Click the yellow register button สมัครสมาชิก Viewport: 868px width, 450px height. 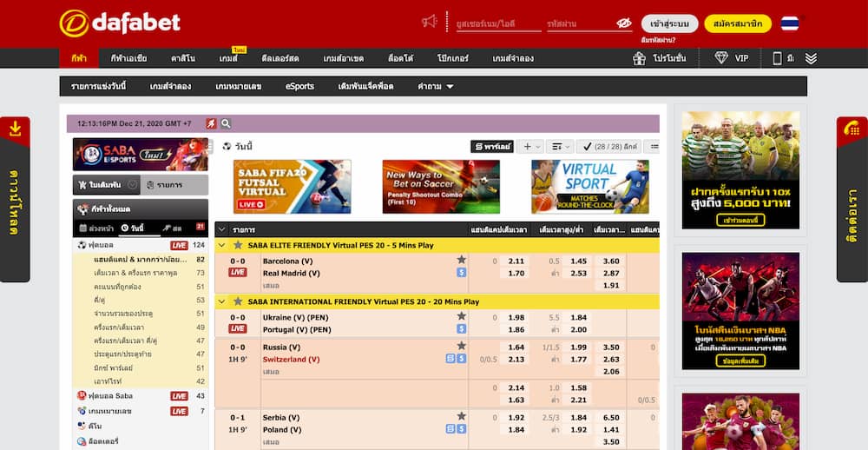738,23
